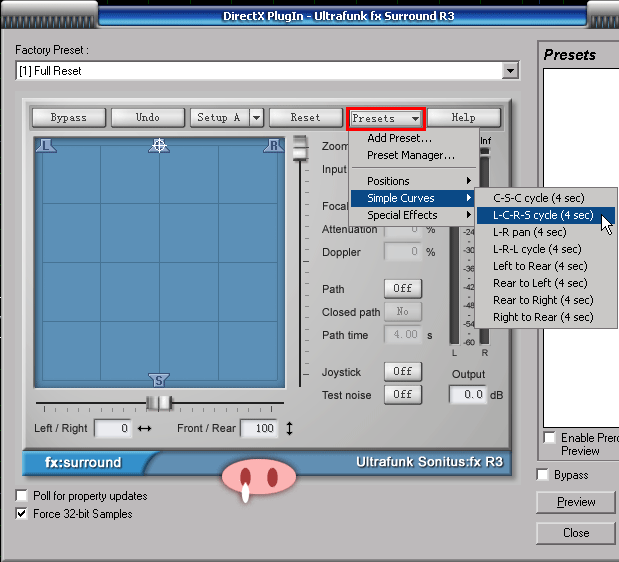
Task: Click the pink pig nose logo
Action: point(259,477)
